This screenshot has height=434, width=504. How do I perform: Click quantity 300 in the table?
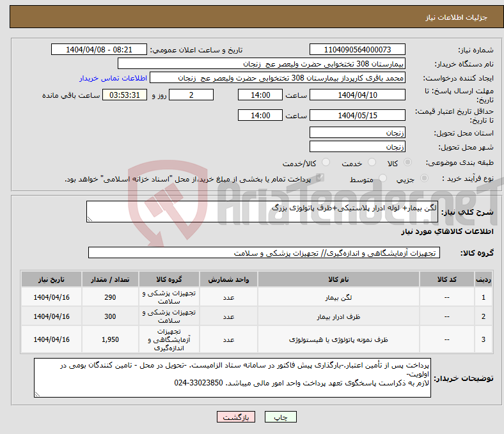tap(110, 316)
